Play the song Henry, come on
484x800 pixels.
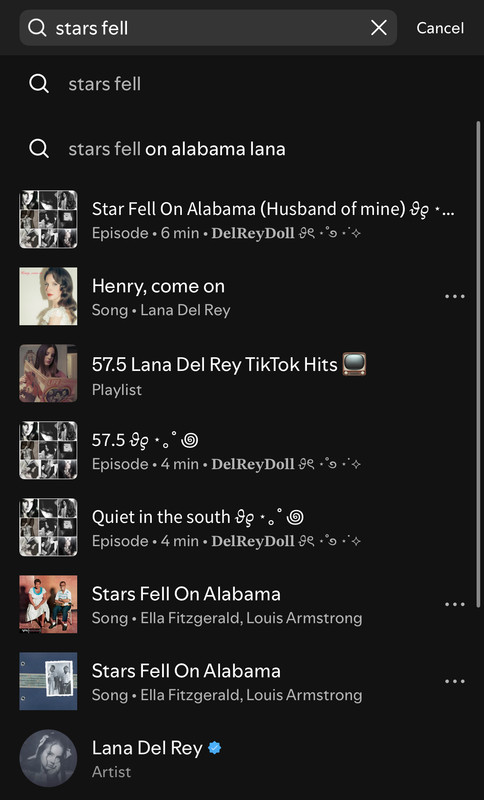242,296
